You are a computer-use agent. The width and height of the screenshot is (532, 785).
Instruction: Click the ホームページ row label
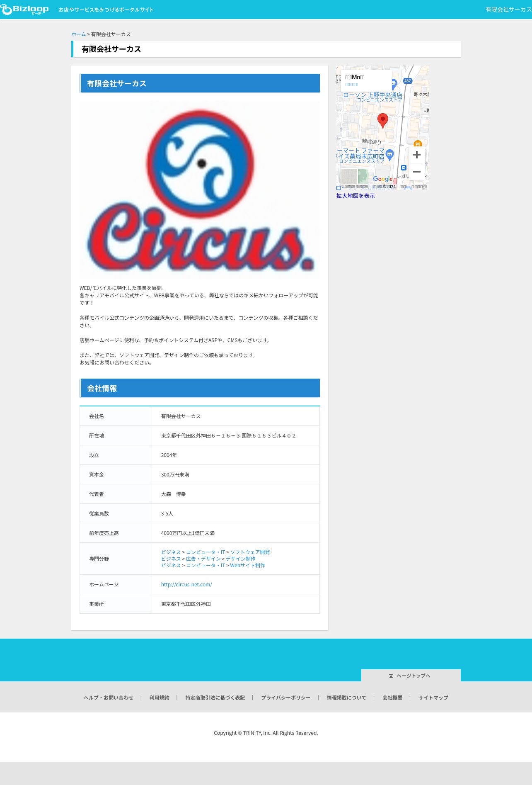tap(104, 584)
